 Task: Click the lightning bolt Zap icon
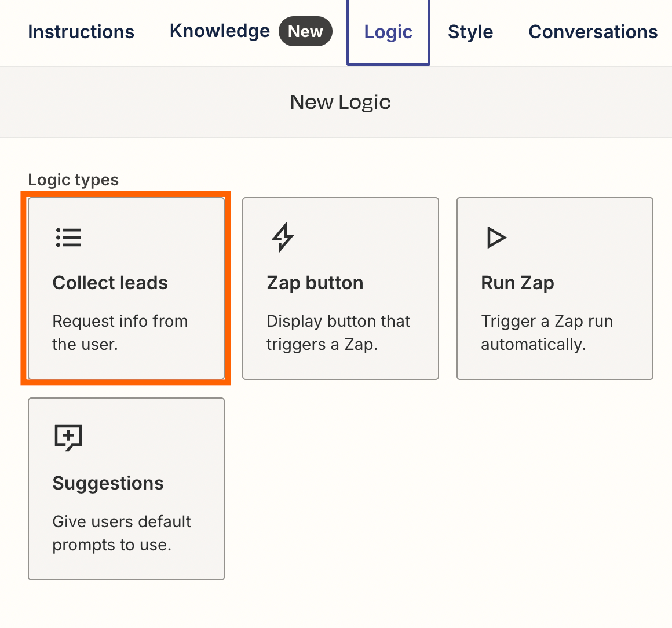(283, 238)
